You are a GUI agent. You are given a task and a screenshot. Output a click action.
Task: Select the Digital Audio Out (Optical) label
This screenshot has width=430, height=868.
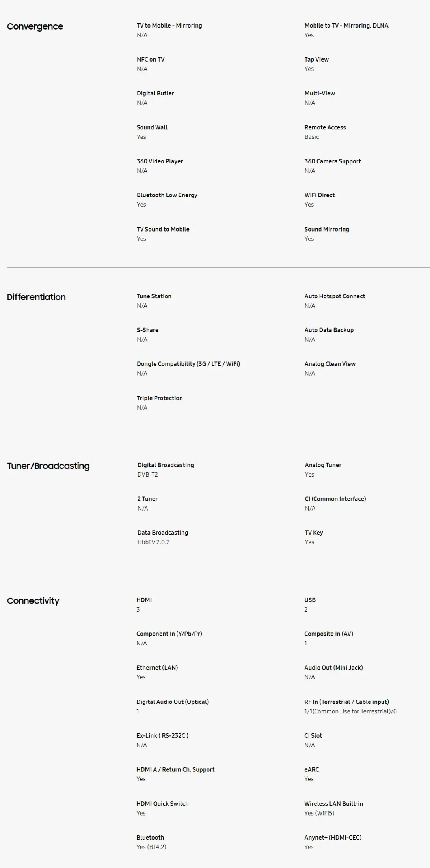(x=173, y=702)
